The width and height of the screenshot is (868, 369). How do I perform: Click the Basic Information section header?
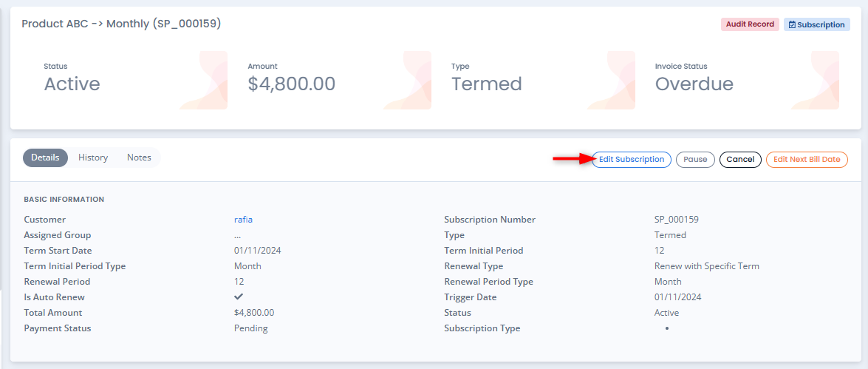64,200
